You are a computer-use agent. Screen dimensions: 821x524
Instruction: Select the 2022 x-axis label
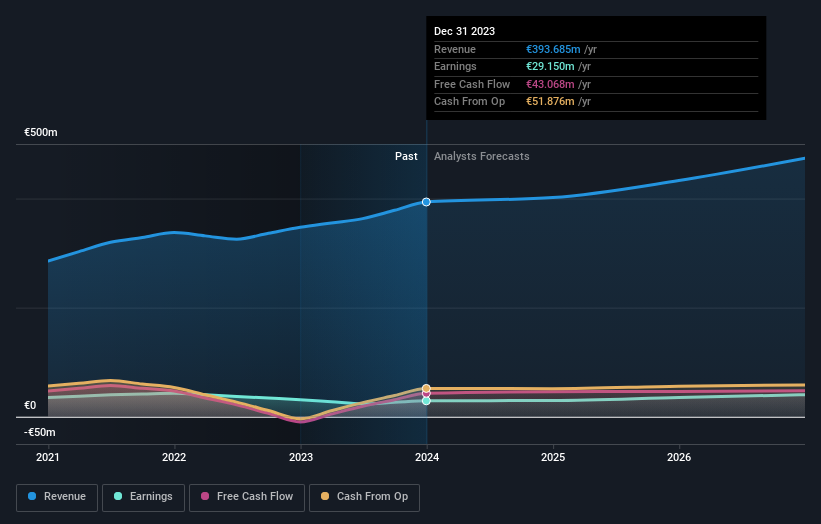click(174, 457)
